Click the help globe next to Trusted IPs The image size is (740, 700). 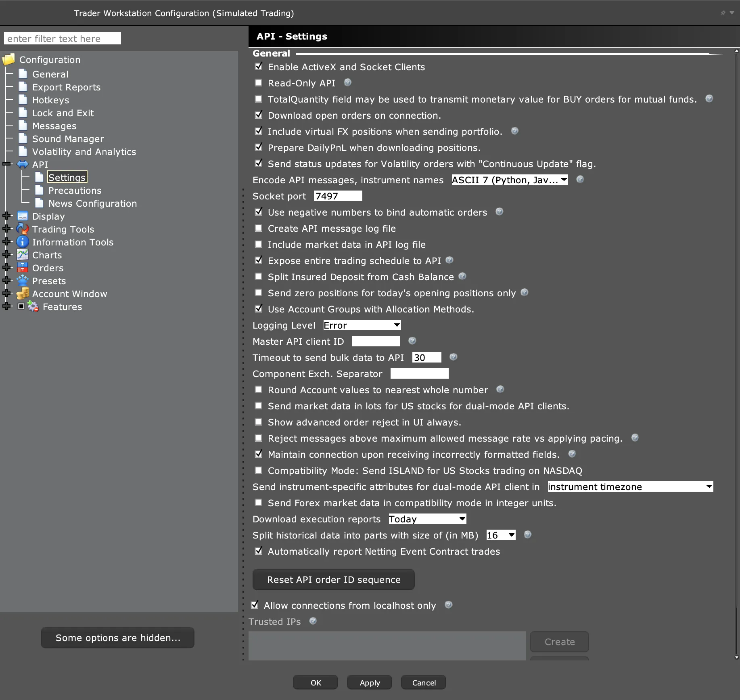(x=313, y=621)
